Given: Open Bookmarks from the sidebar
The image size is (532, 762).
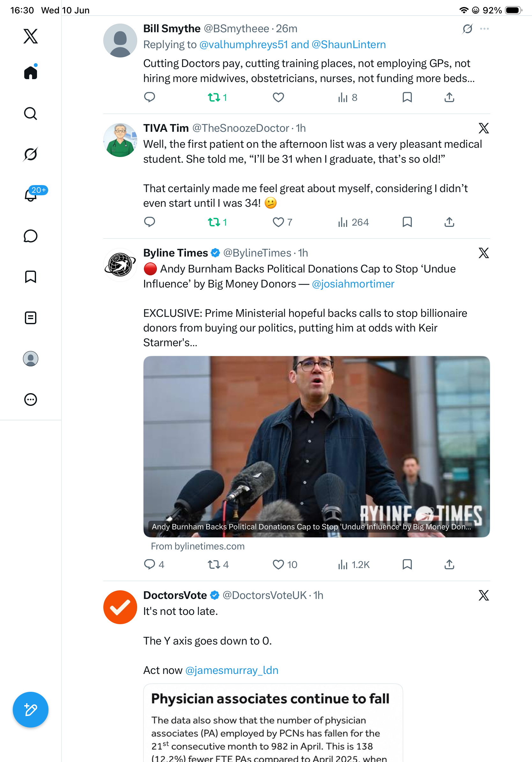Looking at the screenshot, I should pos(31,277).
